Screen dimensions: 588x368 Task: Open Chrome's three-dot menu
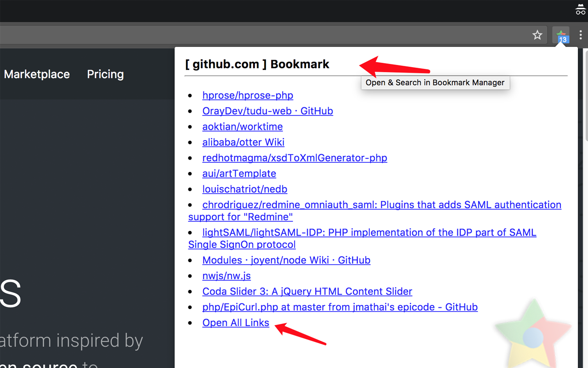click(x=580, y=35)
